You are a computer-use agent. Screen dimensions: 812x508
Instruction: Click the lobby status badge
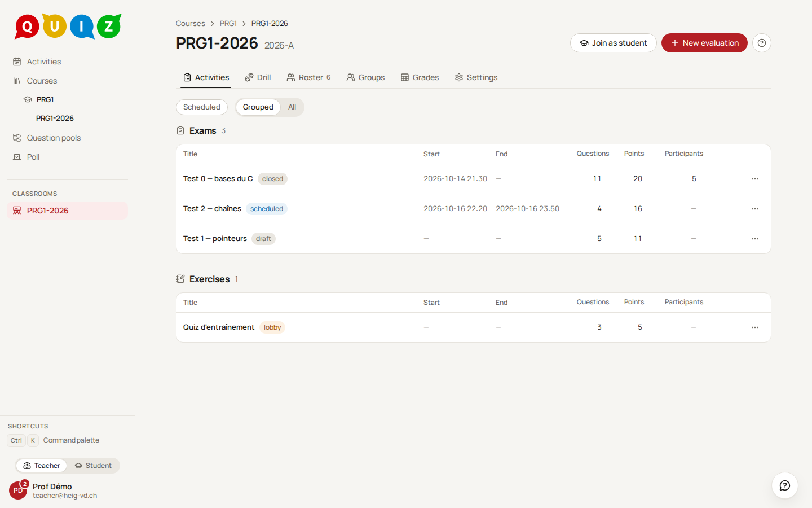(x=272, y=327)
